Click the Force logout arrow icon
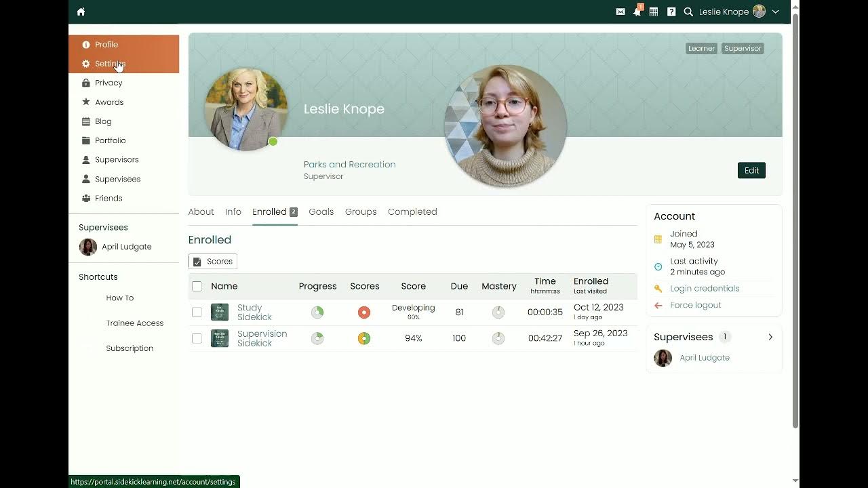The image size is (868, 488). (658, 306)
